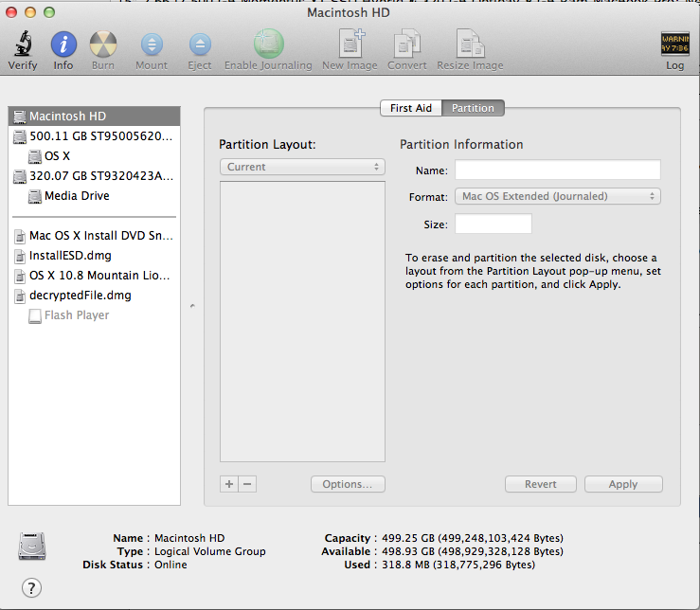Click the yellow minimize window button
Viewport: 700px width, 610px height.
(x=30, y=12)
